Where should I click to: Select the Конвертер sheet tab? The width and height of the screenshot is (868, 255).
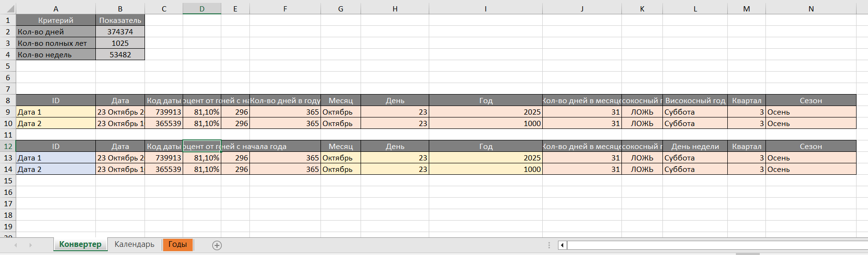[80, 244]
